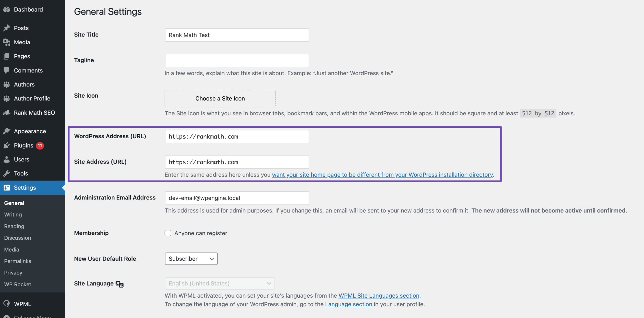This screenshot has height=318, width=644.
Task: Open the New User Default Role dropdown
Action: coord(191,259)
